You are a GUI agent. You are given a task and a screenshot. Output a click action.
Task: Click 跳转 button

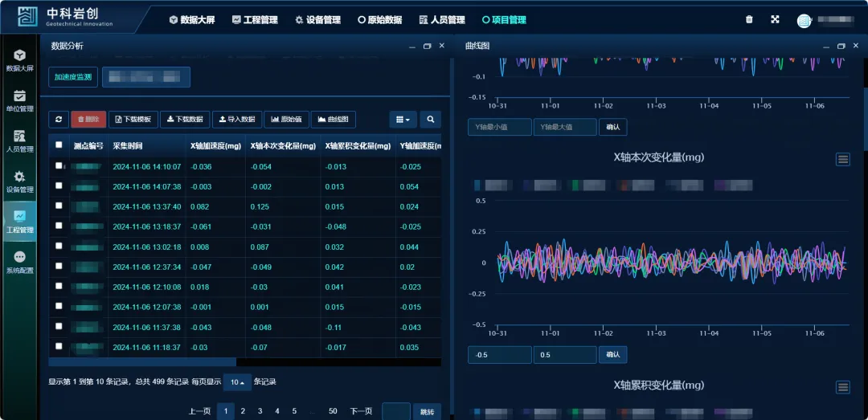point(427,412)
